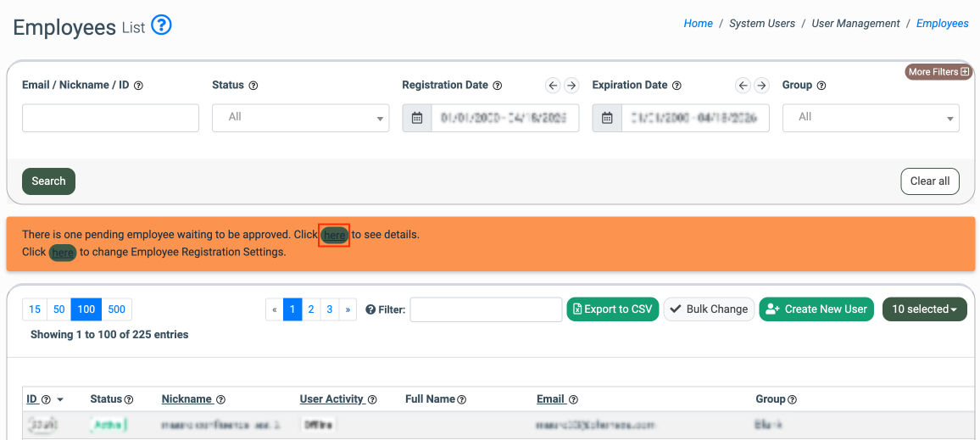
Task: Click Registration Date calendar icon
Action: [416, 118]
